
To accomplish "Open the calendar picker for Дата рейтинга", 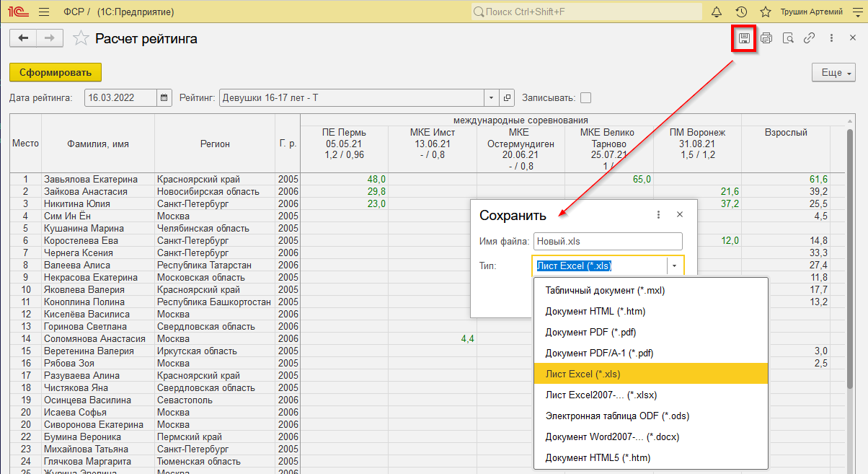I will [x=164, y=97].
